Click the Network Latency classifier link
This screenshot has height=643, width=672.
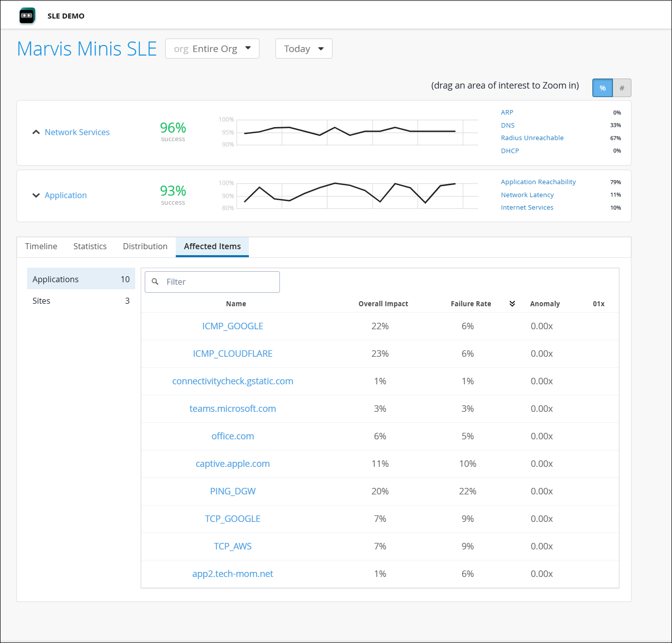(x=527, y=195)
